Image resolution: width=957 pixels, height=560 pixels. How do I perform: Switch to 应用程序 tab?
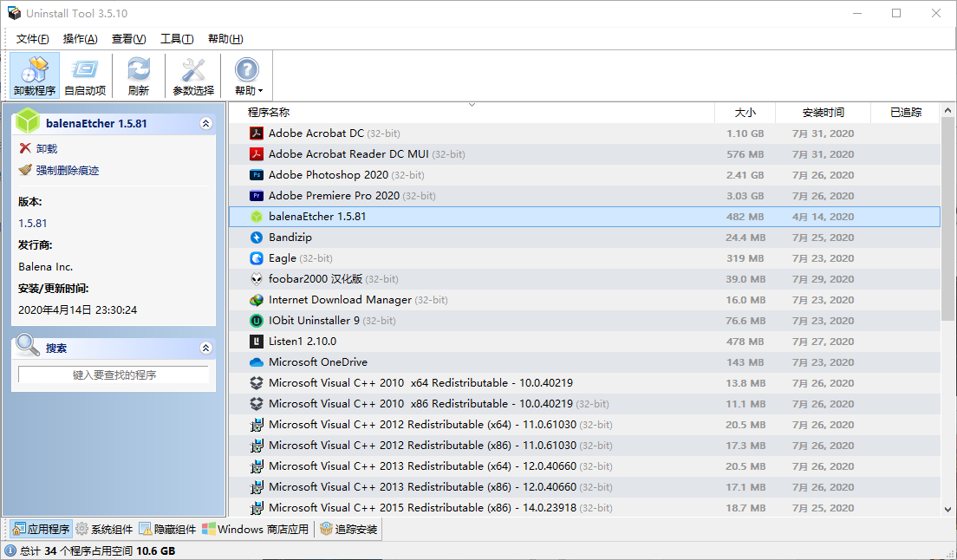pos(42,529)
